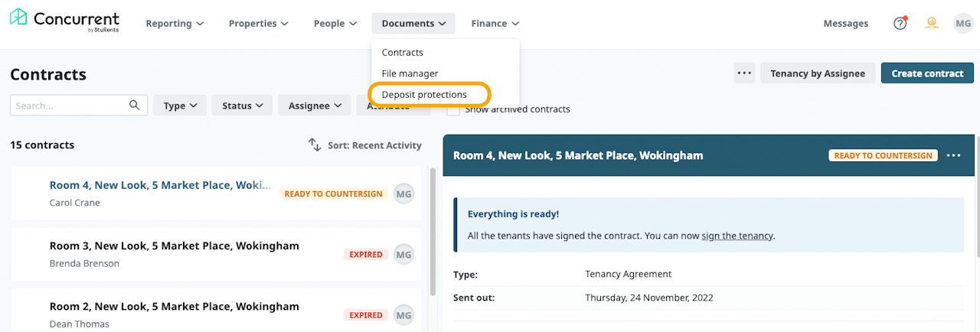Viewport: 980px width, 332px height.
Task: Click the sort arrows icon
Action: 315,145
